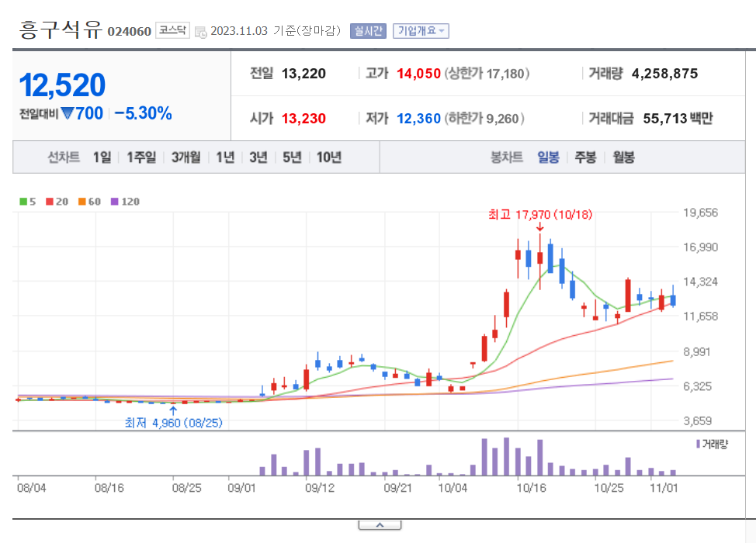Select the 3개월 line chart period

(x=186, y=157)
